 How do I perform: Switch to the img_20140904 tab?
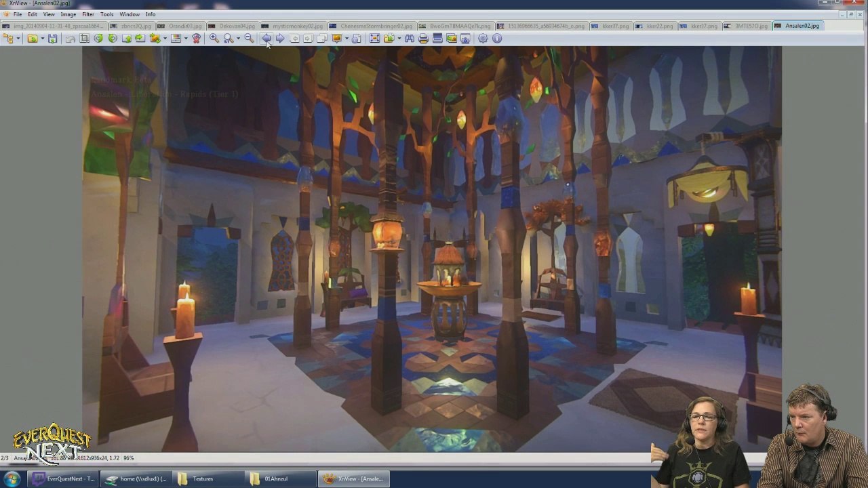click(x=54, y=26)
